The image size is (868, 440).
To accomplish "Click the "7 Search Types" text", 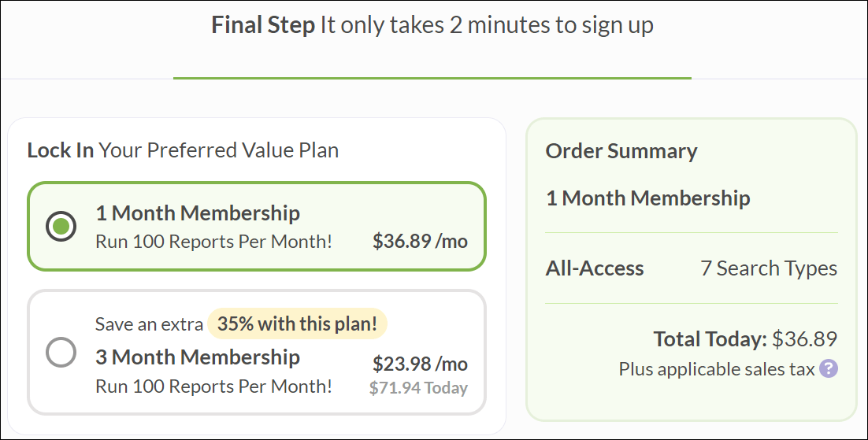I will click(x=769, y=268).
